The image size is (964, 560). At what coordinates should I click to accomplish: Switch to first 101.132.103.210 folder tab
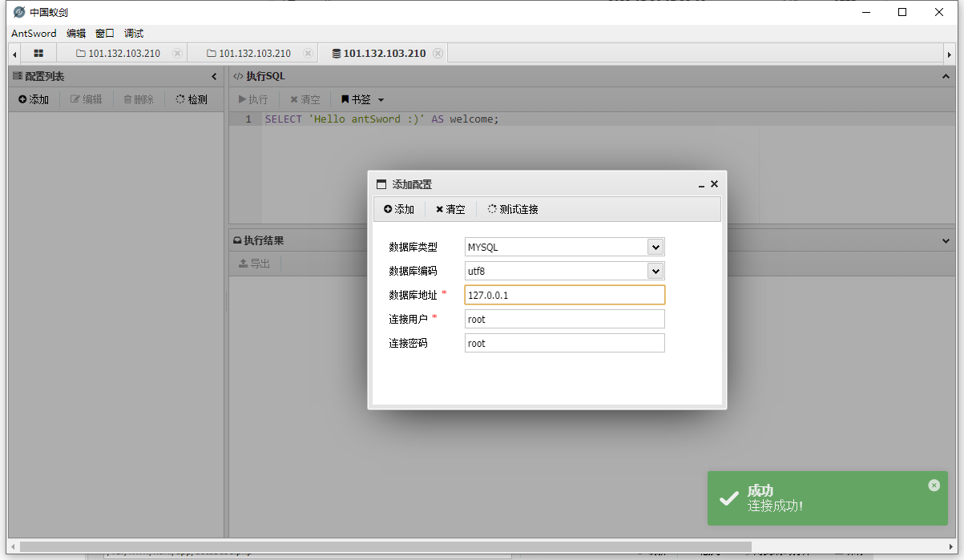[x=118, y=54]
